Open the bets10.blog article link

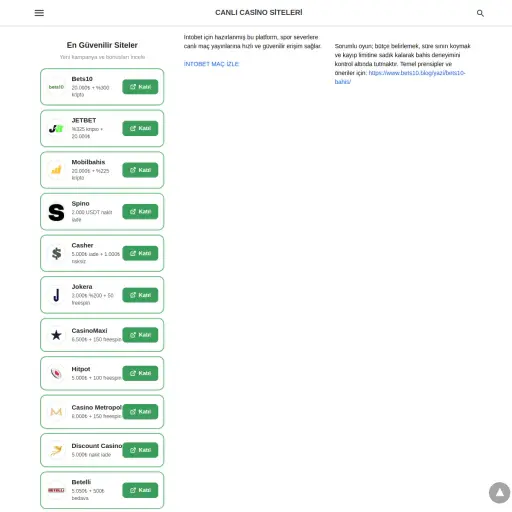pyautogui.click(x=400, y=77)
